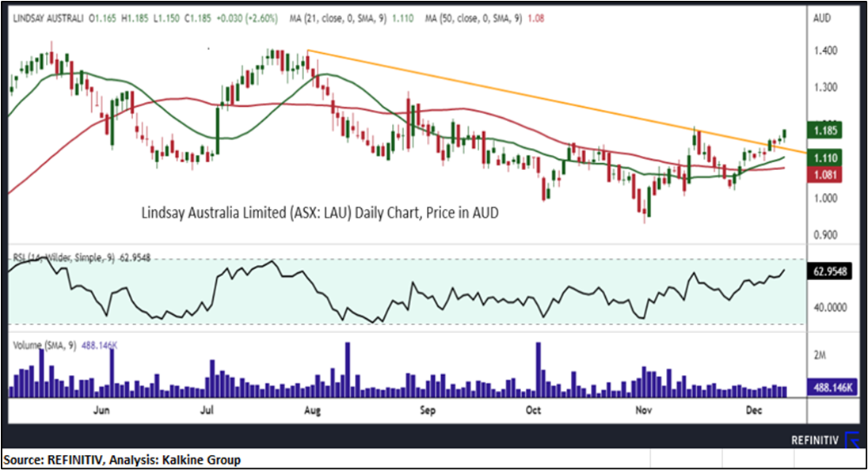
Task: Click the green 1.110 moving average tag
Action: click(824, 158)
